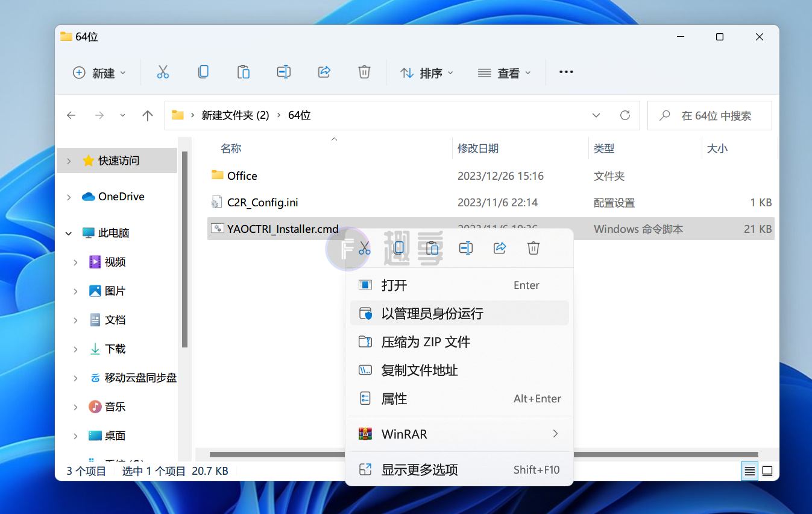Click the navigation pane vertical scrollbar

pos(184,249)
